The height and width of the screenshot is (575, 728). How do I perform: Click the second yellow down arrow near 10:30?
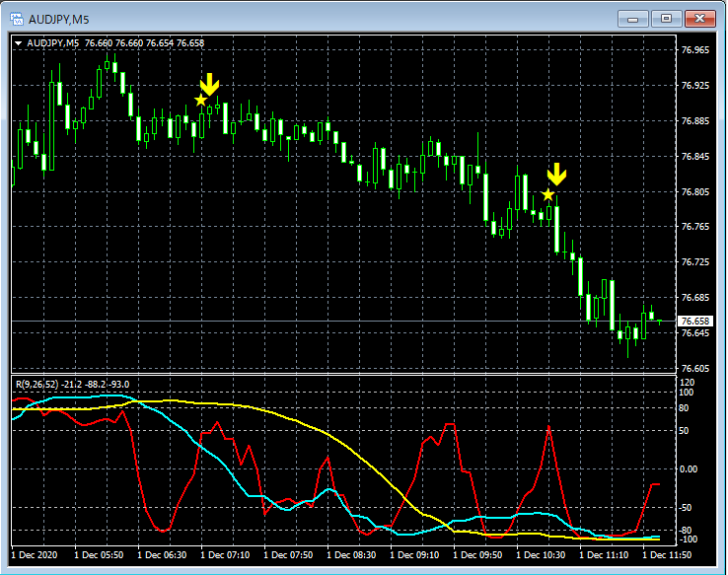(556, 175)
